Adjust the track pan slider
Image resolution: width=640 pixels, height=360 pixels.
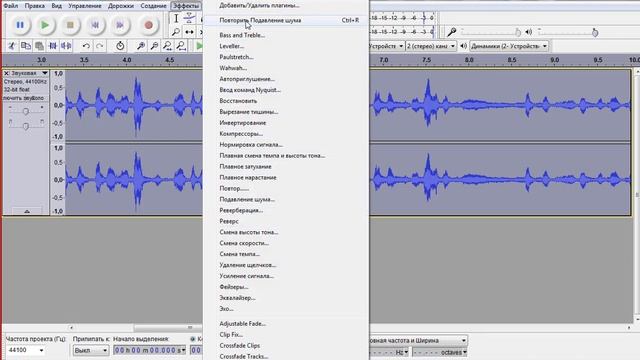26,126
